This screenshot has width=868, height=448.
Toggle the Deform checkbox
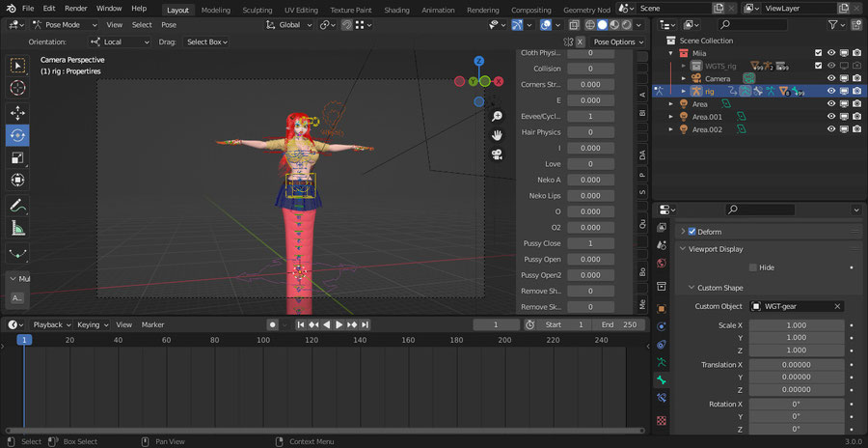coord(692,232)
